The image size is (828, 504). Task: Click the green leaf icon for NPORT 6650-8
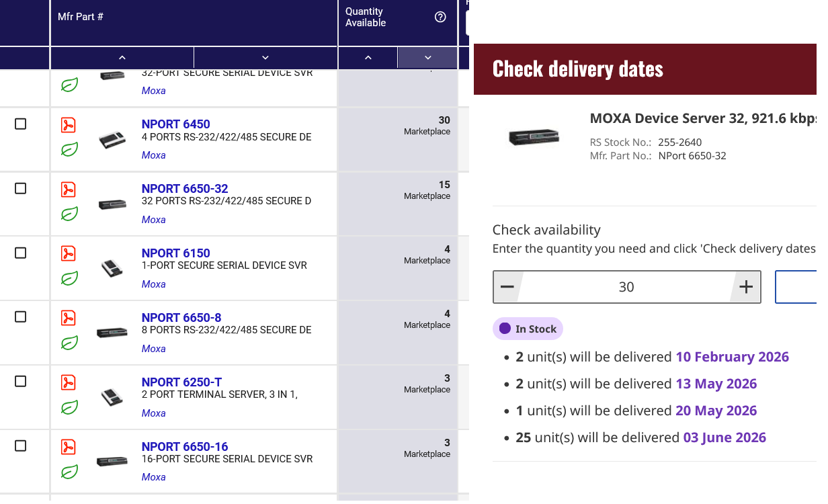click(69, 343)
